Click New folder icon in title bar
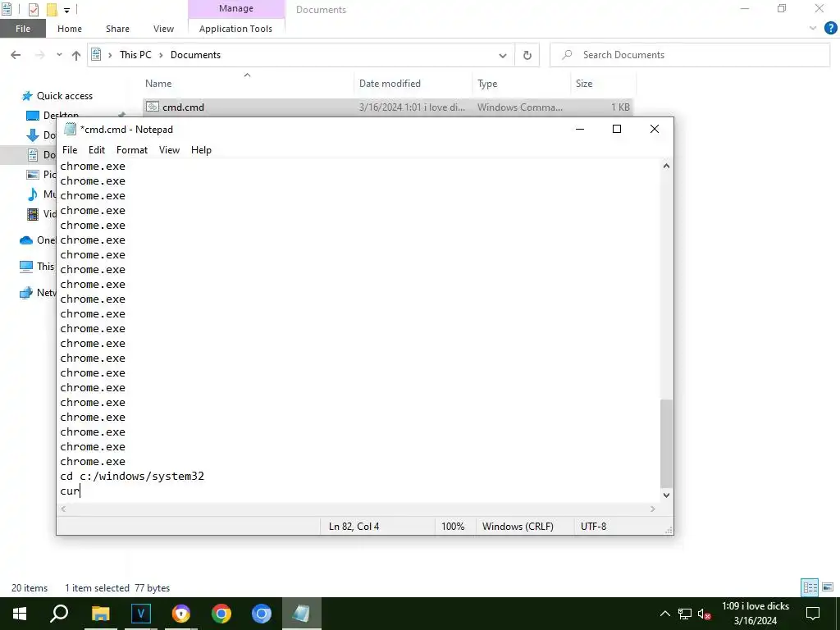840x630 pixels. [52, 9]
